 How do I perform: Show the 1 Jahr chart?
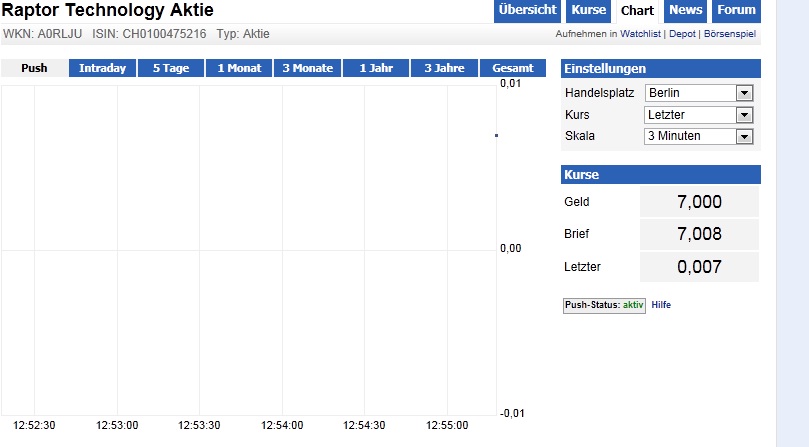pyautogui.click(x=376, y=68)
